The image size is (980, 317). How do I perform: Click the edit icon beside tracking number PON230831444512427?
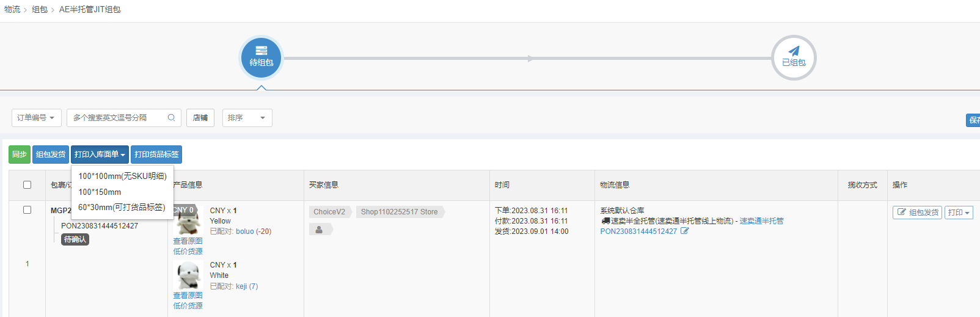685,231
